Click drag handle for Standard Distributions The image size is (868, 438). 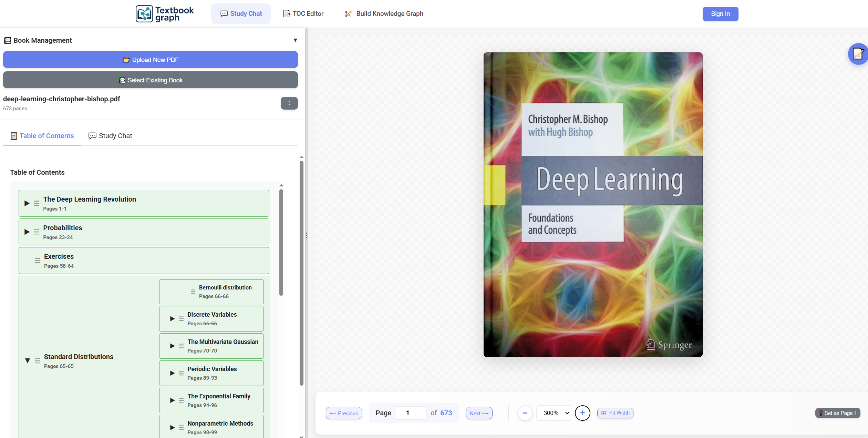38,361
